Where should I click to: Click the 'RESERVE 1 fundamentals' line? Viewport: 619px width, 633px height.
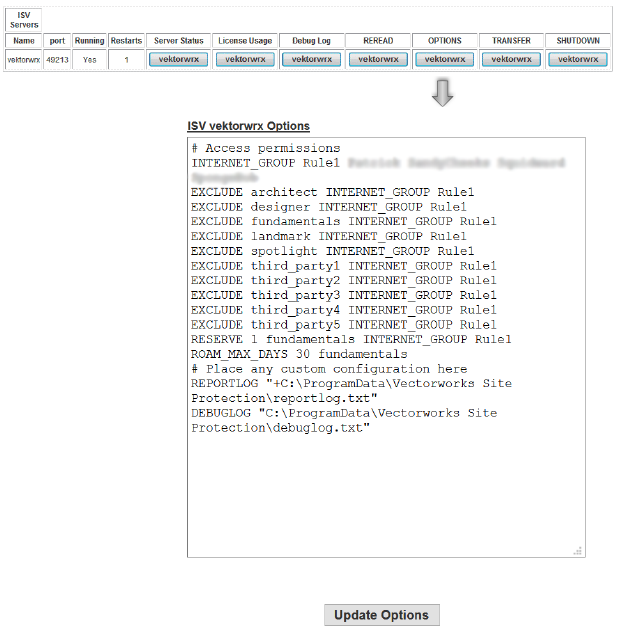pos(351,340)
